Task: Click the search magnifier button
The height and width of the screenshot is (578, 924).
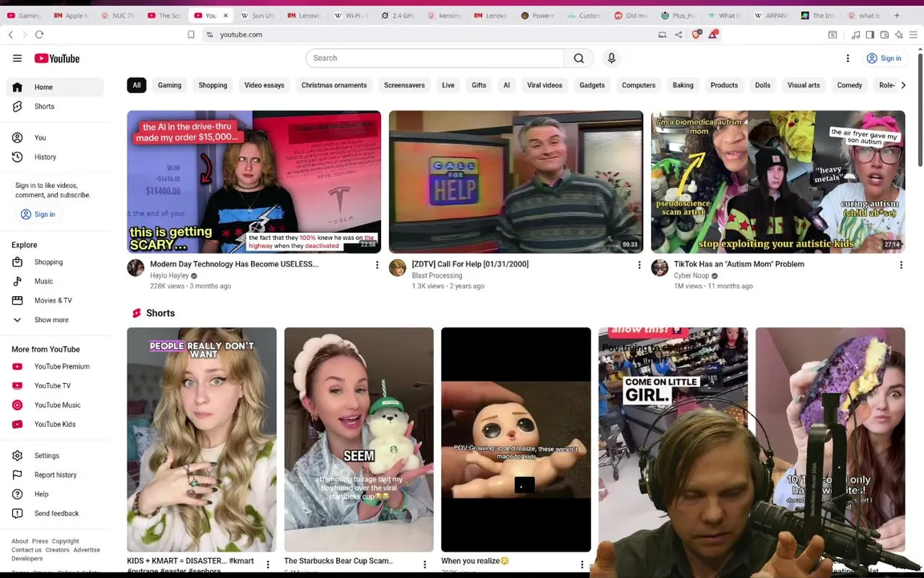Action: [578, 59]
